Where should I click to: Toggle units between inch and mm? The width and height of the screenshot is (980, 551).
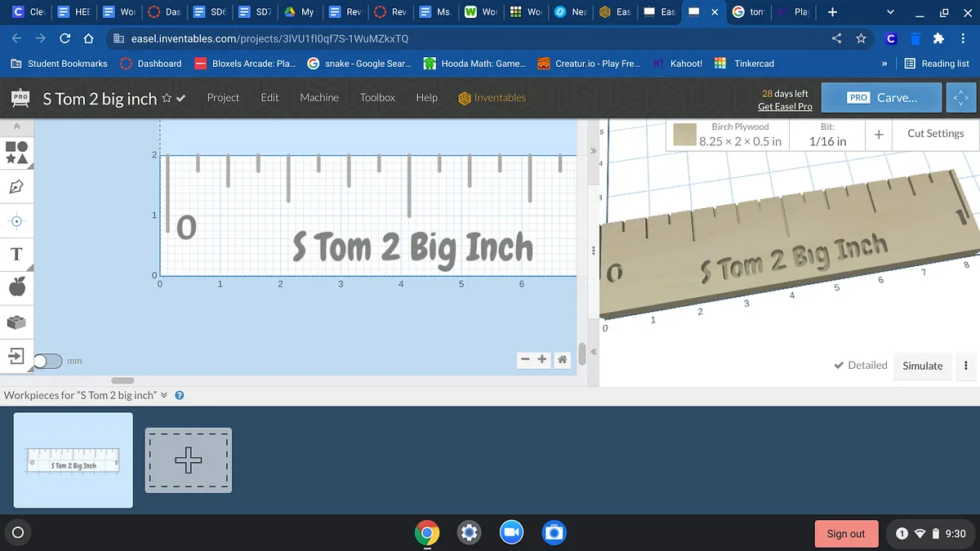tap(47, 361)
